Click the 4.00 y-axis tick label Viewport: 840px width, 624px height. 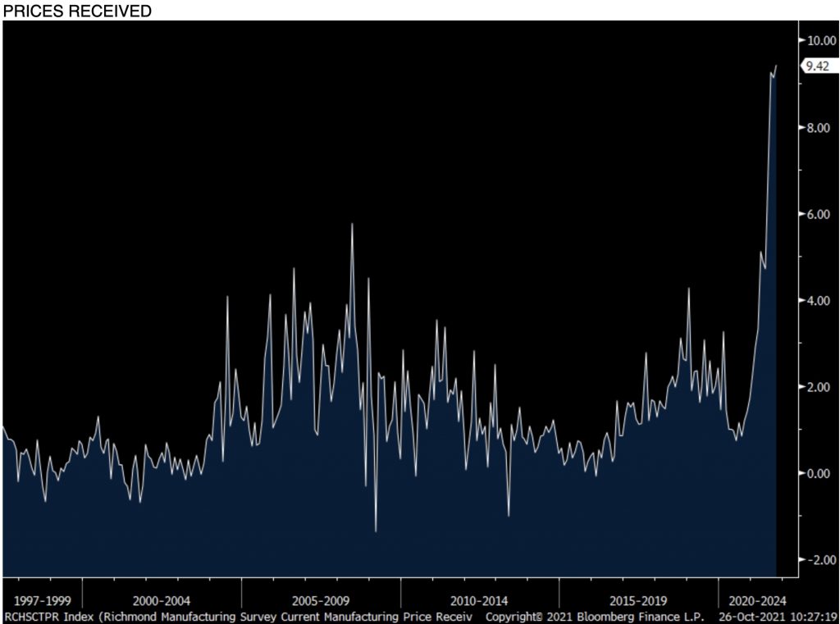coord(817,301)
